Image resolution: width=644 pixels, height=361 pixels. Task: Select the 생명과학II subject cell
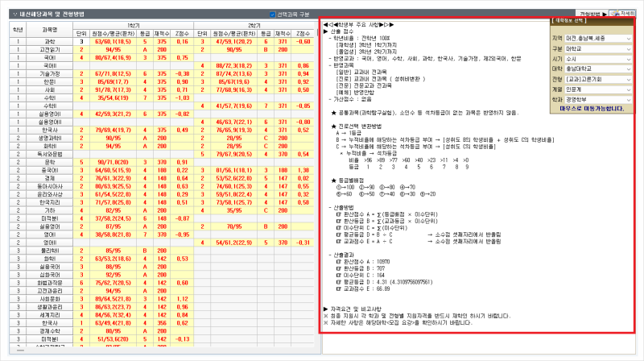pos(50,138)
